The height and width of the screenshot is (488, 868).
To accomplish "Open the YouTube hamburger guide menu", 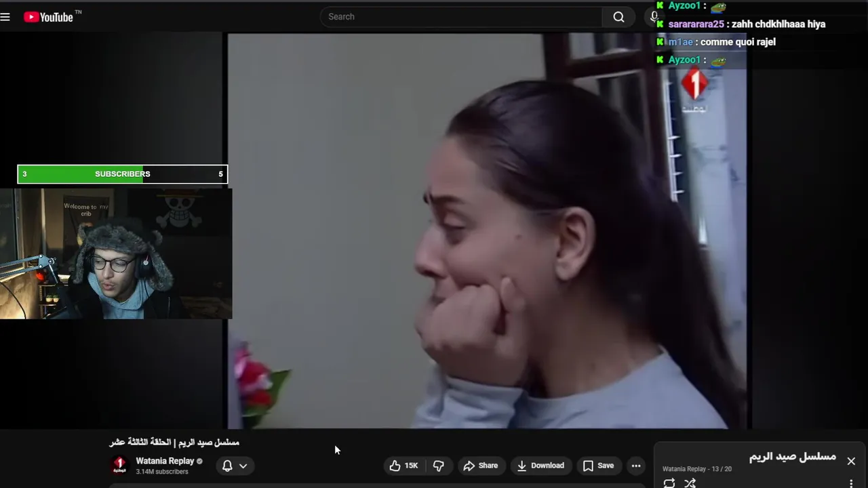I will click(5, 17).
